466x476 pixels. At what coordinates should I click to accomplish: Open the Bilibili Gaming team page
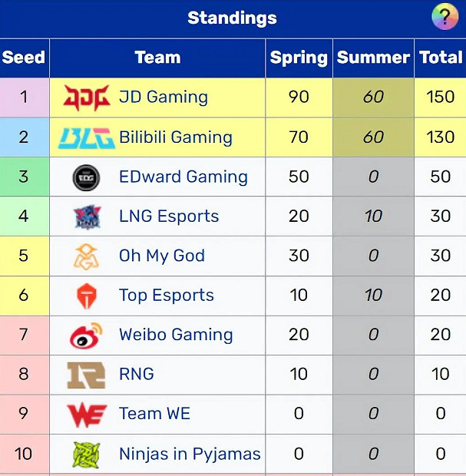175,137
